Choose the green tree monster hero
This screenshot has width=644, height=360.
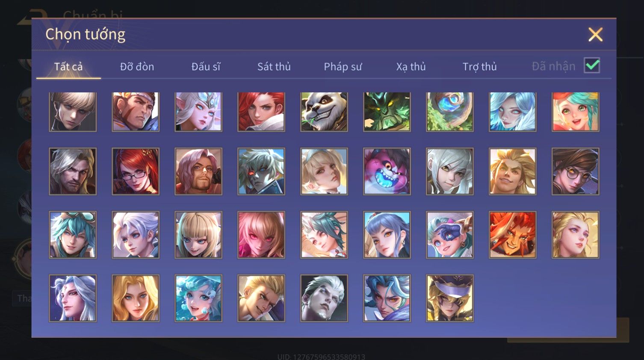tap(387, 112)
